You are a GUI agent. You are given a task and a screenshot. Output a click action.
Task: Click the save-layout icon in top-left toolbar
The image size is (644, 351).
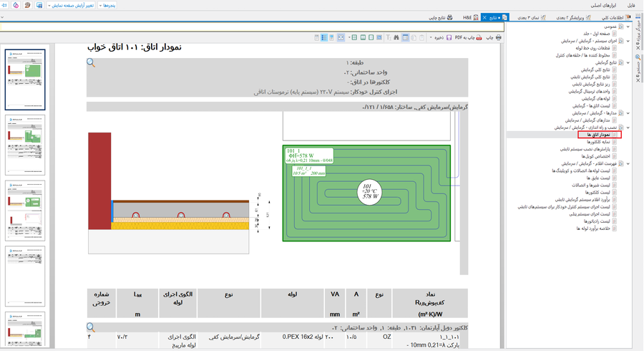click(x=39, y=5)
